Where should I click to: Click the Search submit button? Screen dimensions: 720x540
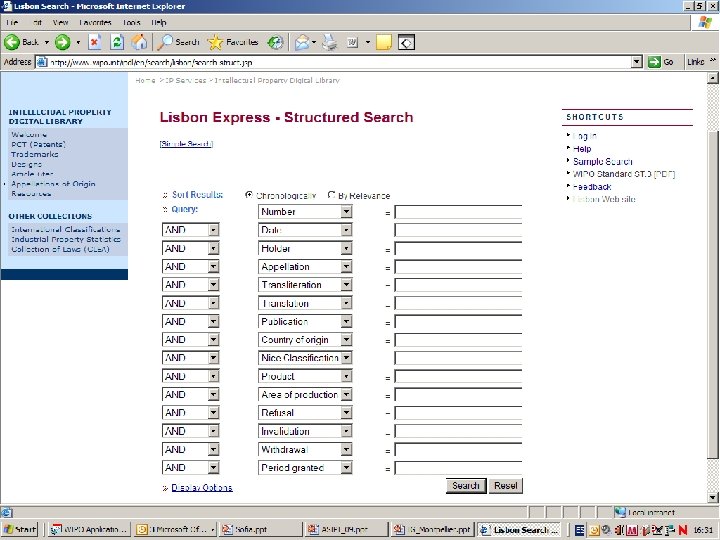(x=466, y=486)
